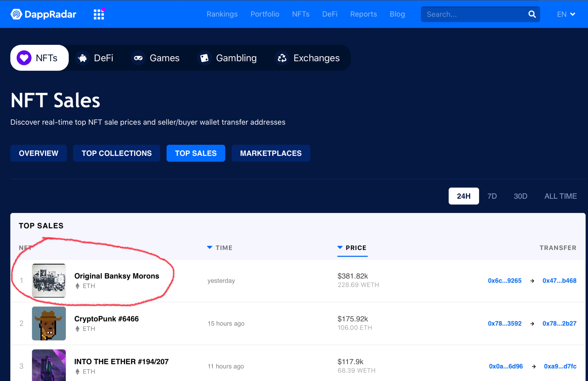588x381 pixels.
Task: Select the 24H time range
Action: [464, 196]
